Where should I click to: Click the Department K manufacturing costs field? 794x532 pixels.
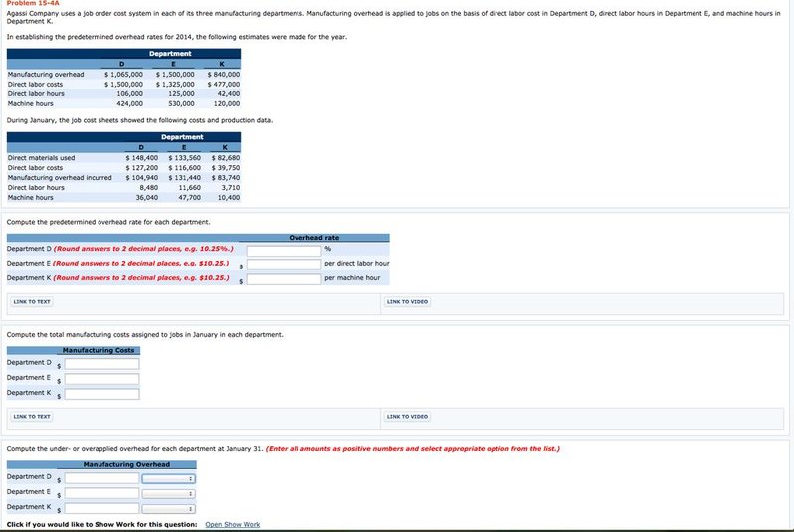pos(101,394)
